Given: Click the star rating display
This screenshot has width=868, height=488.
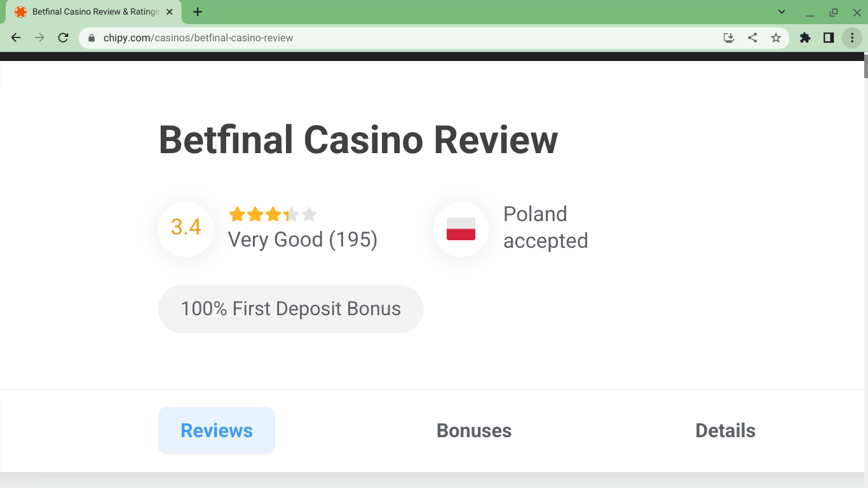Looking at the screenshot, I should [x=273, y=215].
